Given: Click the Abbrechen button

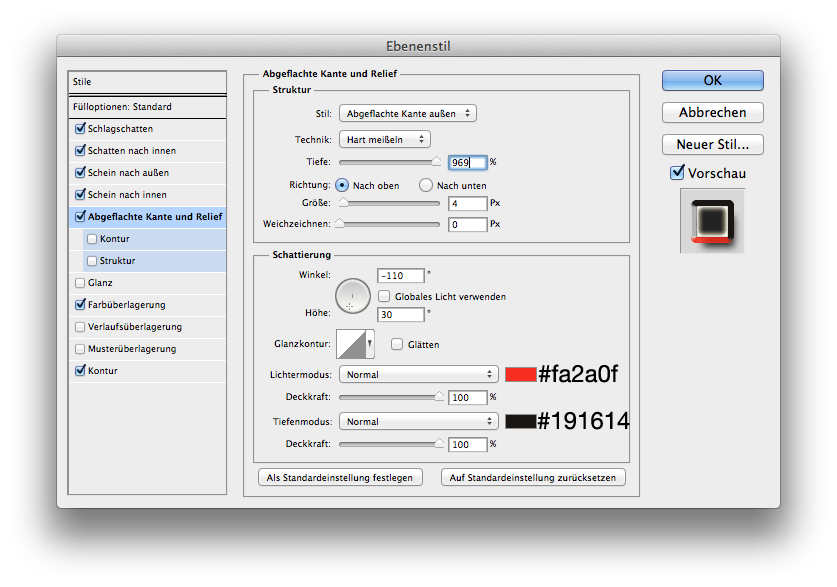Looking at the screenshot, I should tap(712, 112).
